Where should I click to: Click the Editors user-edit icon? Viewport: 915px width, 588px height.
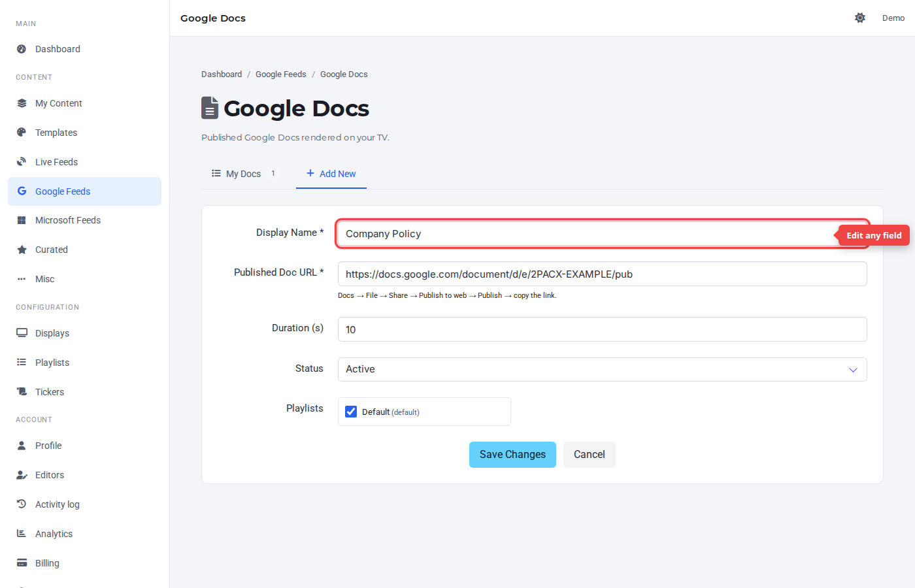tap(22, 475)
